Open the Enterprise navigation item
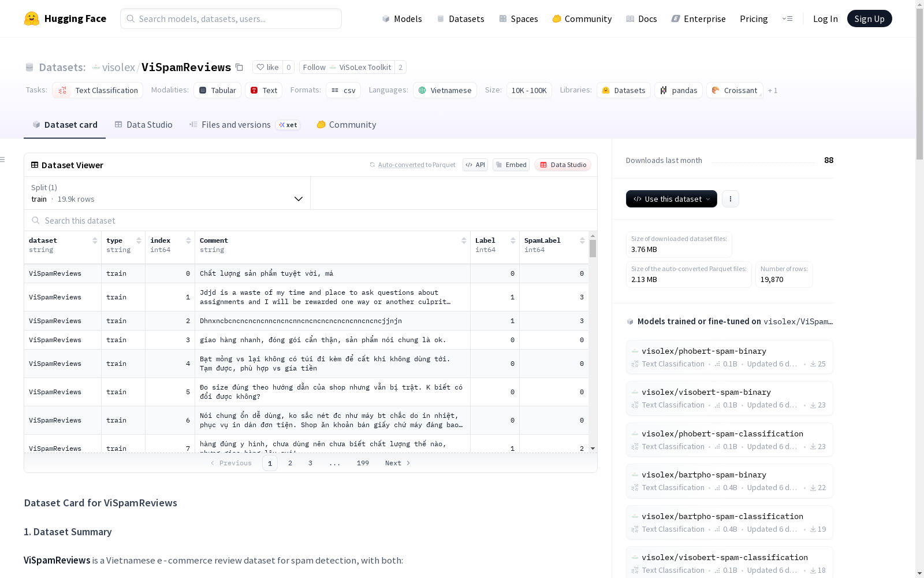The height and width of the screenshot is (578, 924). (x=699, y=18)
